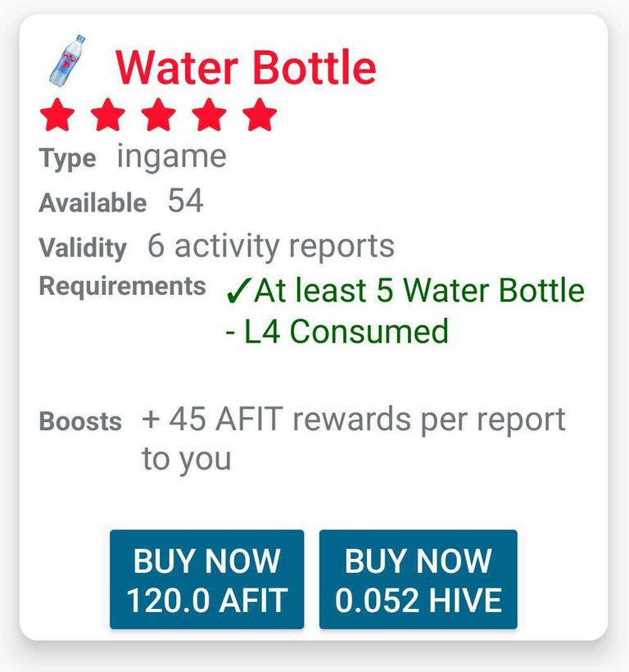629x672 pixels.
Task: Click the second red rating star
Action: click(107, 115)
